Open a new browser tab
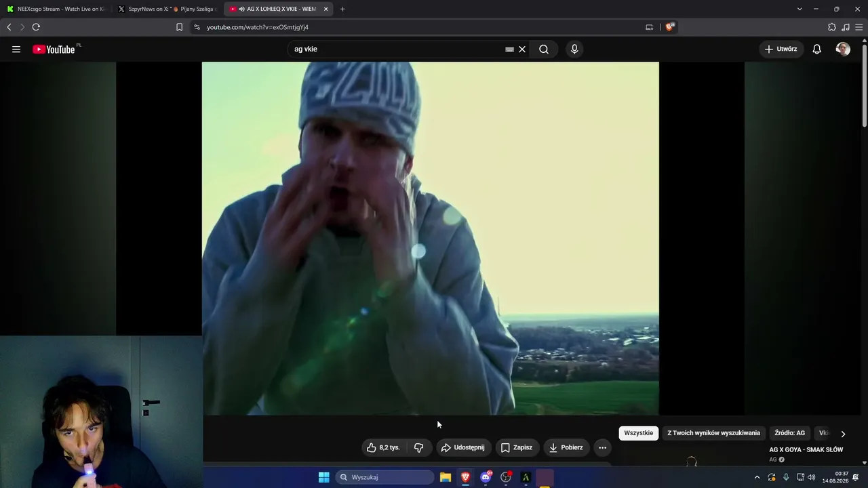 tap(342, 9)
